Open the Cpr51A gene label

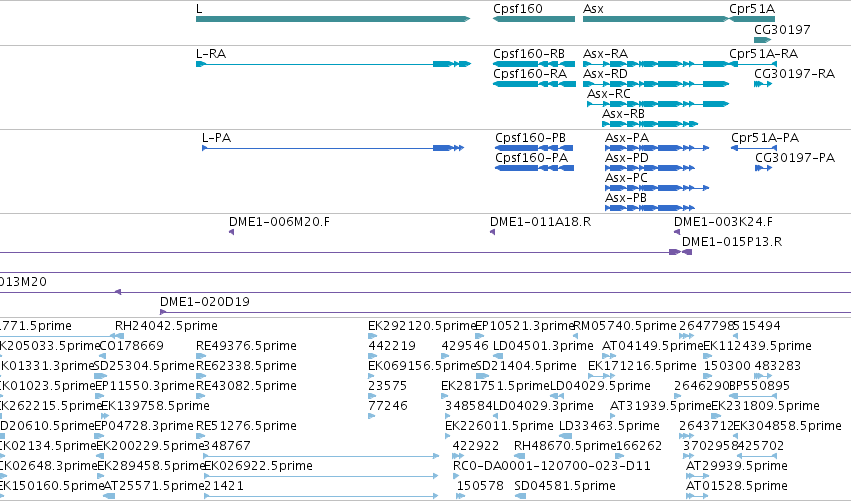tap(752, 9)
